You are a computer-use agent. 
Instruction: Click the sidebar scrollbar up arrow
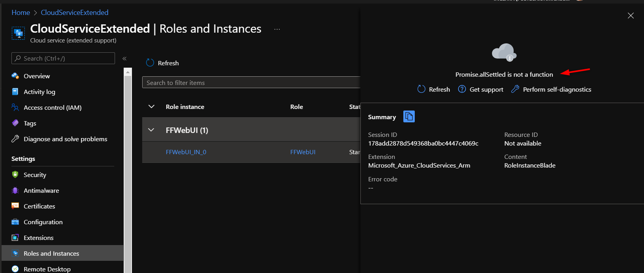pyautogui.click(x=128, y=72)
